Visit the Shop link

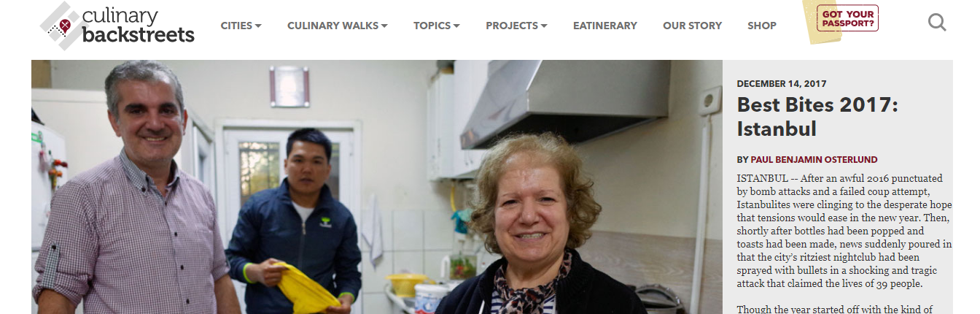pyautogui.click(x=762, y=26)
